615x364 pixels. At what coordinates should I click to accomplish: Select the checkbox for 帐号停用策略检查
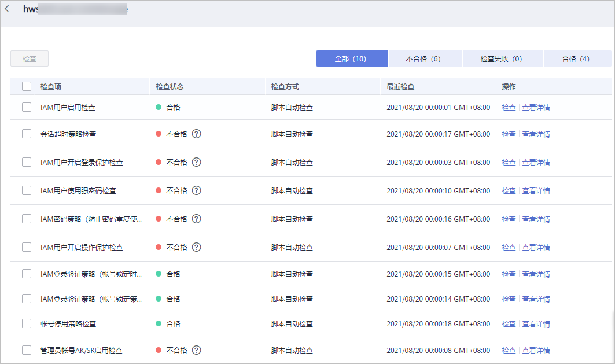26,323
